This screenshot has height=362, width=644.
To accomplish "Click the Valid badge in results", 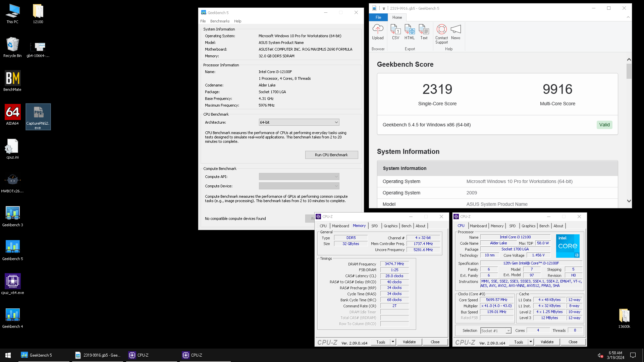I will (604, 125).
